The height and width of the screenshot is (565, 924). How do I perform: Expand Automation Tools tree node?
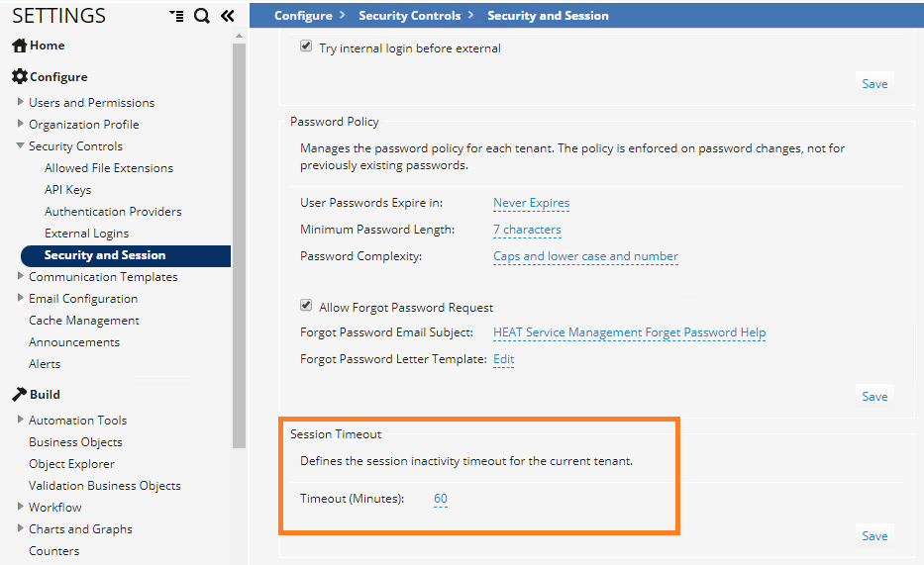pyautogui.click(x=21, y=420)
